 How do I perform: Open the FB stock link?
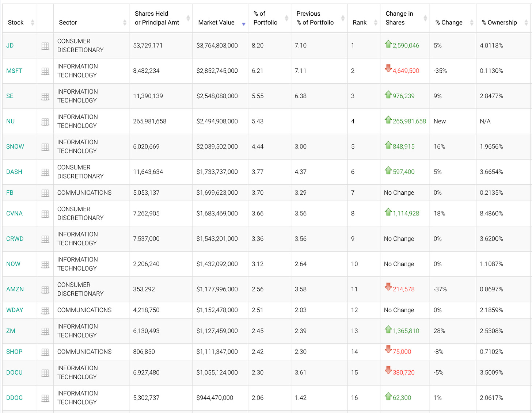click(10, 192)
